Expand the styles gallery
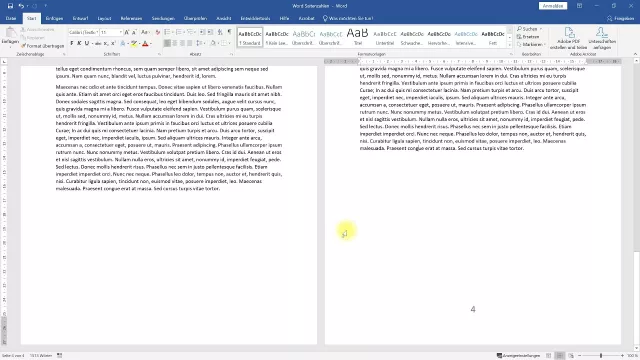Viewport: 640px width, 360px height. 509,44
